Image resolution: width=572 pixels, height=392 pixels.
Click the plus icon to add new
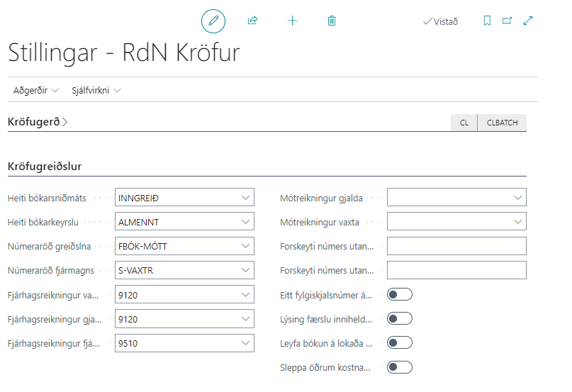tap(292, 21)
